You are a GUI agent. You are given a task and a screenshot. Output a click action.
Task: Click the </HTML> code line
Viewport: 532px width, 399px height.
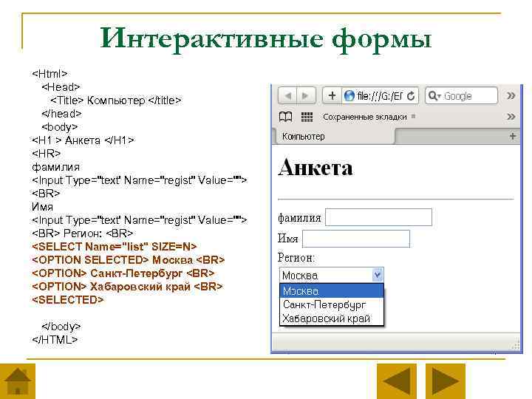[x=55, y=340]
